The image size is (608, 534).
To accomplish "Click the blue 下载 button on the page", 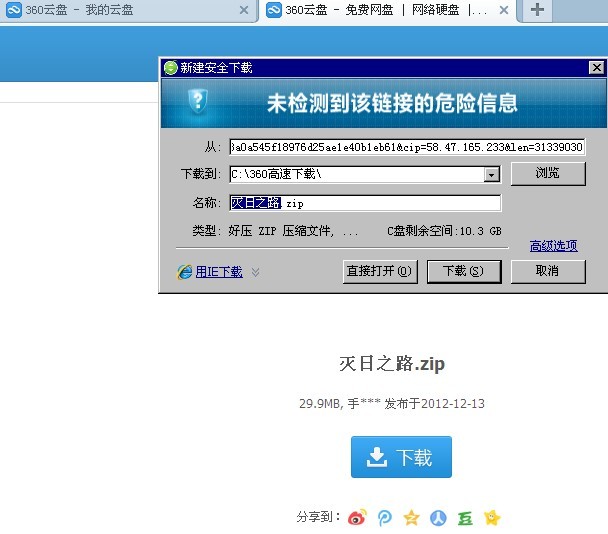I will click(401, 457).
